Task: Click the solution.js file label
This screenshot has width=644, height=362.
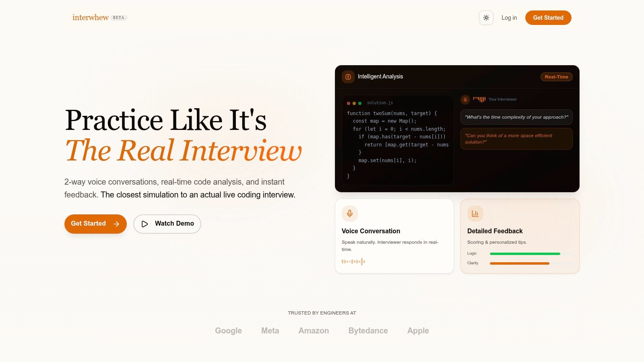Action: click(380, 103)
